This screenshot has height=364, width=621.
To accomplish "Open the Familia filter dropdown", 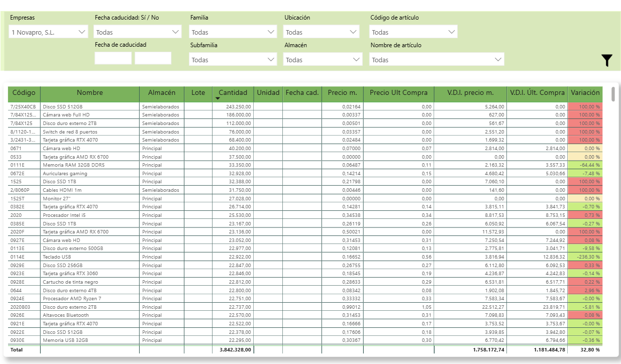I will click(x=233, y=32).
